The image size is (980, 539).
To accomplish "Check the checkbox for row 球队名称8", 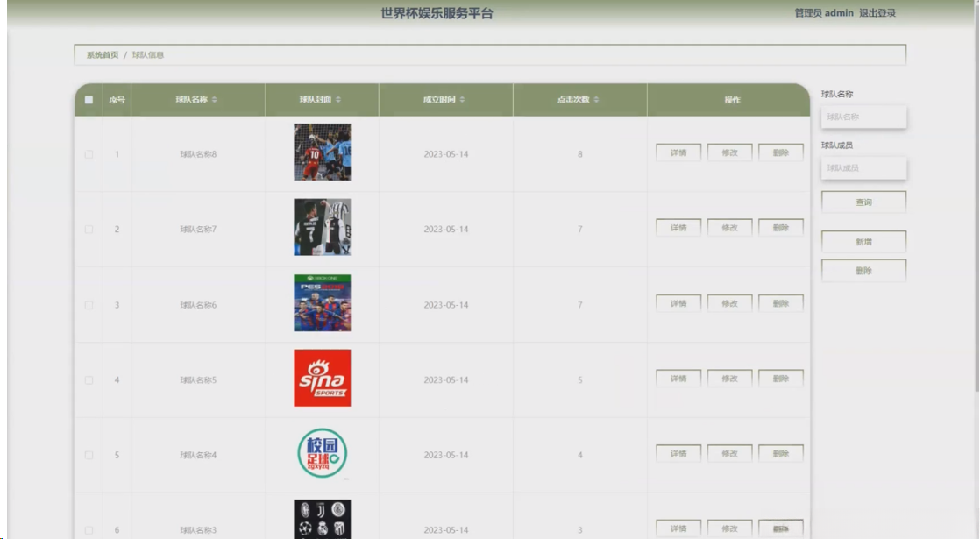I will pos(89,154).
